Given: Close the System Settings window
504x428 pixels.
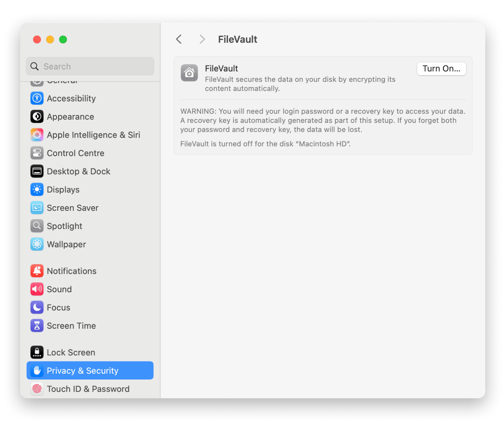Looking at the screenshot, I should coord(37,39).
